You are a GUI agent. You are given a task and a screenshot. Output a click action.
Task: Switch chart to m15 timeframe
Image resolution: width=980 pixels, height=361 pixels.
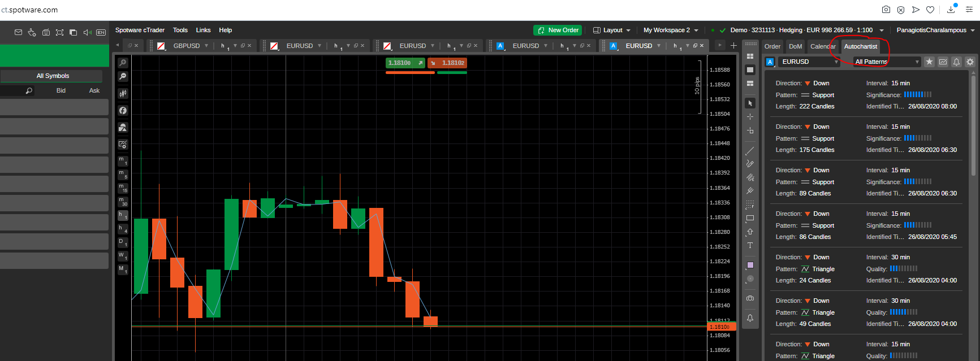click(123, 188)
